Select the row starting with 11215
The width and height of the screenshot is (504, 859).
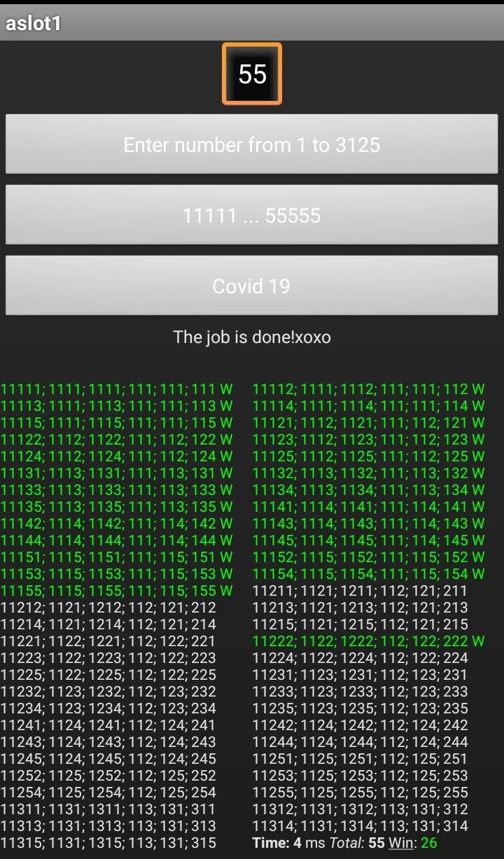click(x=360, y=624)
